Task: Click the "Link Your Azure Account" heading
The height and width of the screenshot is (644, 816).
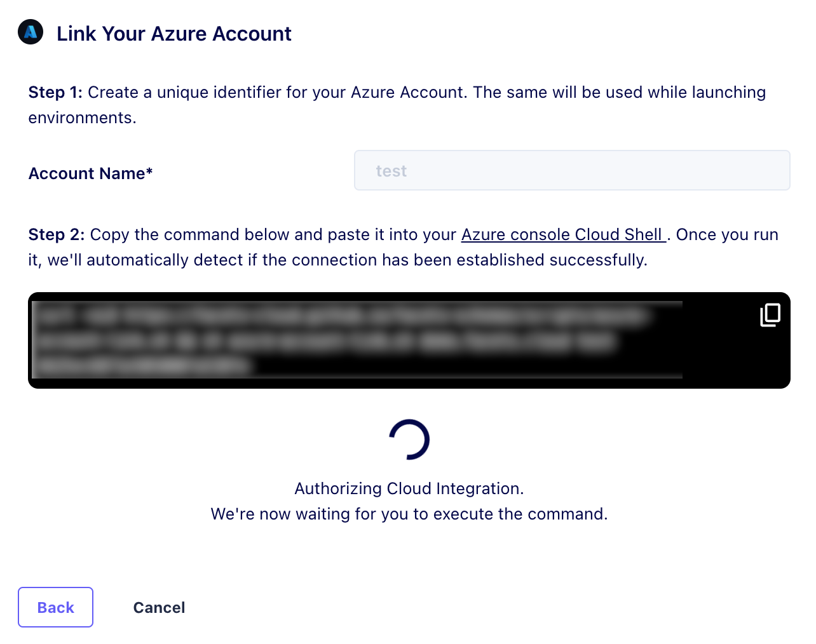Action: tap(174, 34)
